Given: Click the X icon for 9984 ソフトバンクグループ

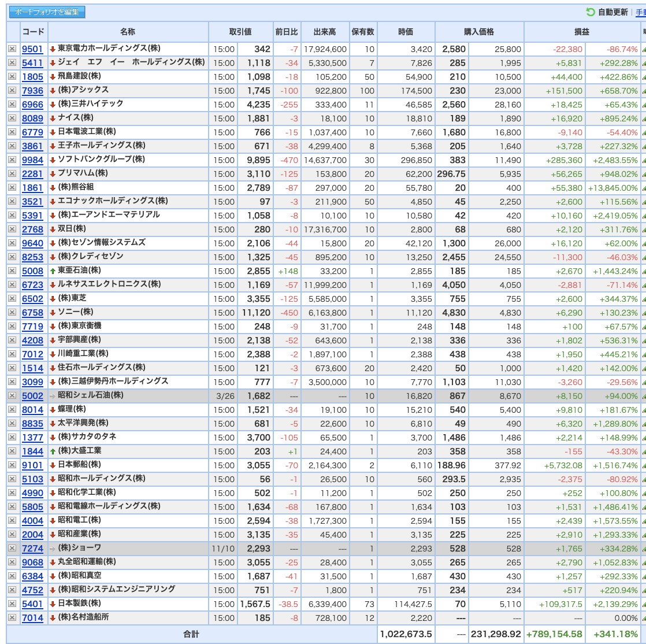Looking at the screenshot, I should (12, 160).
